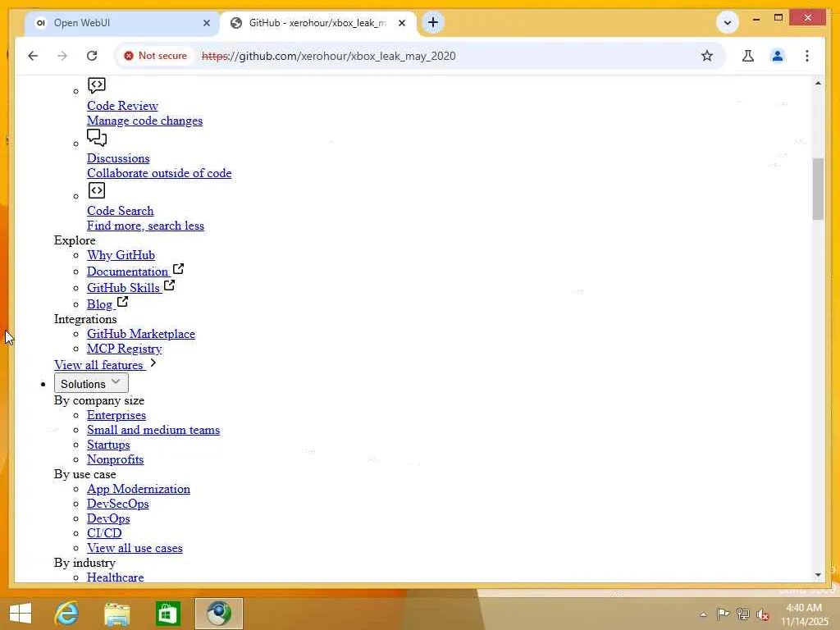Click the Discussions chat bubbles icon
Screen dimensions: 840x630
[97, 138]
